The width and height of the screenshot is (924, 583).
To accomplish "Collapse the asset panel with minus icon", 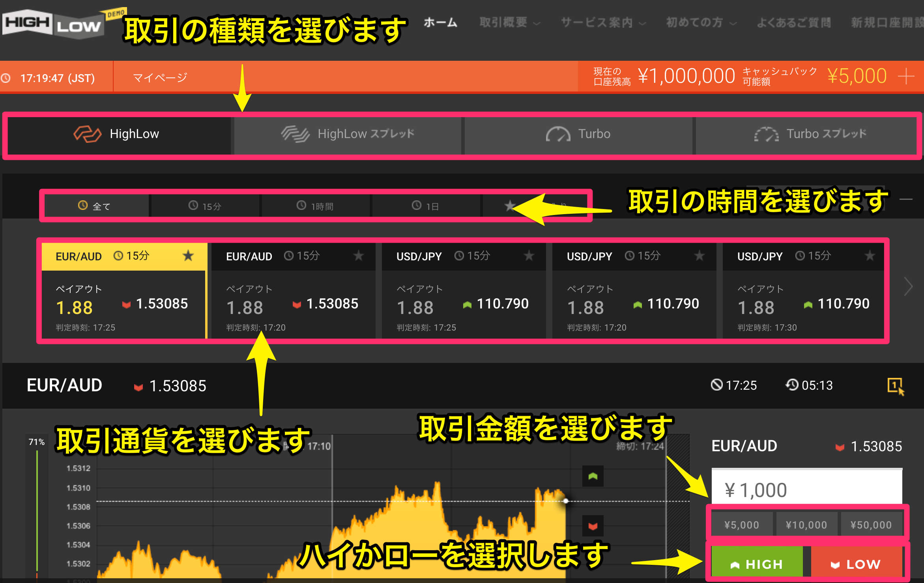I will click(906, 199).
